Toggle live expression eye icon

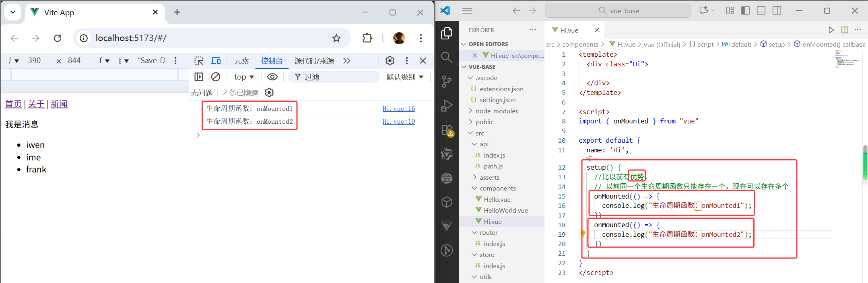(x=272, y=77)
